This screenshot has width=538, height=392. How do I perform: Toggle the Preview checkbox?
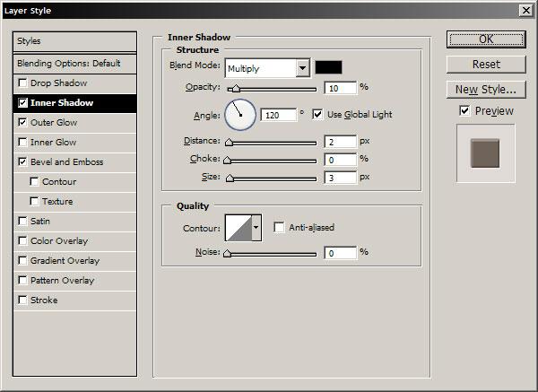[x=464, y=111]
